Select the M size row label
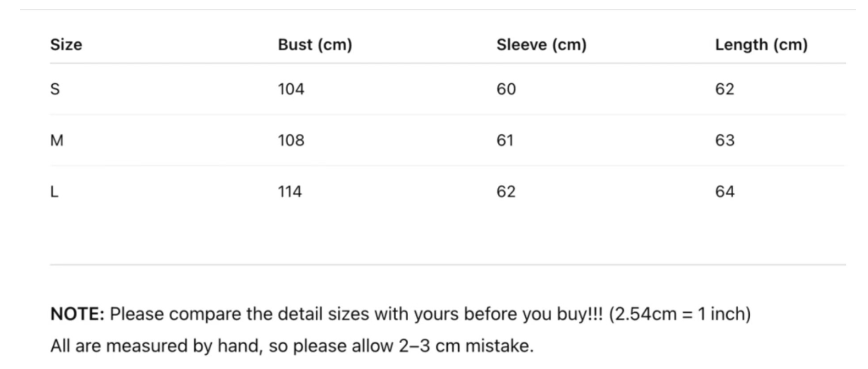This screenshot has width=868, height=369. coord(57,140)
